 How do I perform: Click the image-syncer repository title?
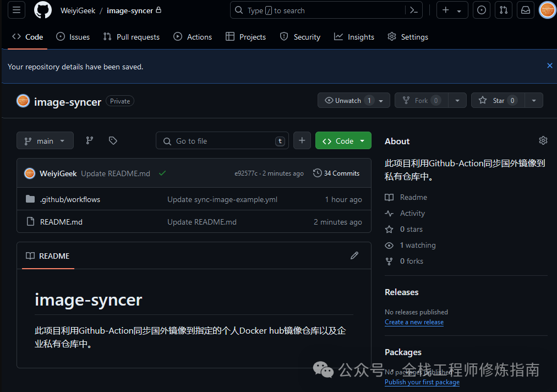click(x=68, y=102)
